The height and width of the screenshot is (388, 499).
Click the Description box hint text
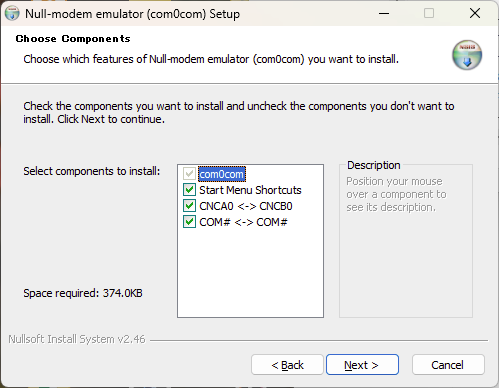(x=396, y=194)
